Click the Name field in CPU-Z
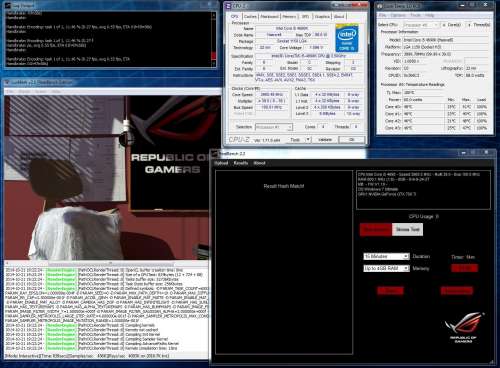The width and height of the screenshot is (500, 368). click(x=292, y=28)
